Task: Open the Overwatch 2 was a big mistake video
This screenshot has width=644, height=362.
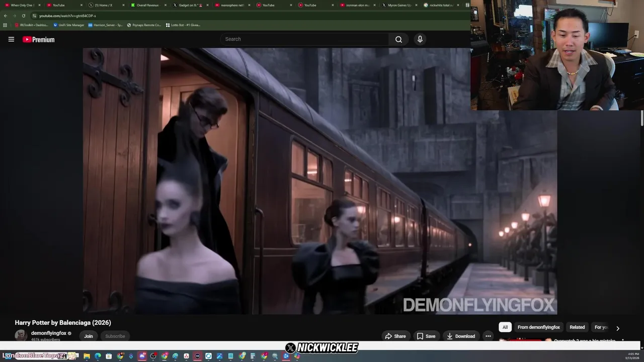Action: 584,341
